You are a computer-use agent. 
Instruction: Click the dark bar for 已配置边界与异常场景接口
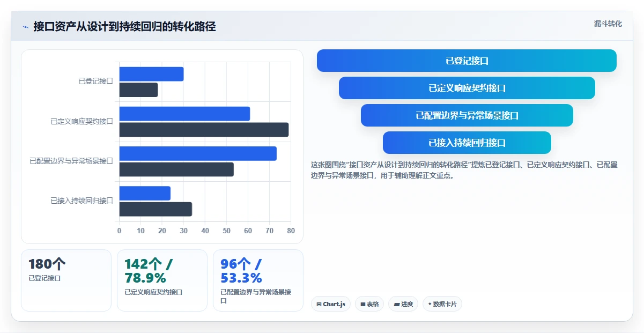coord(176,169)
